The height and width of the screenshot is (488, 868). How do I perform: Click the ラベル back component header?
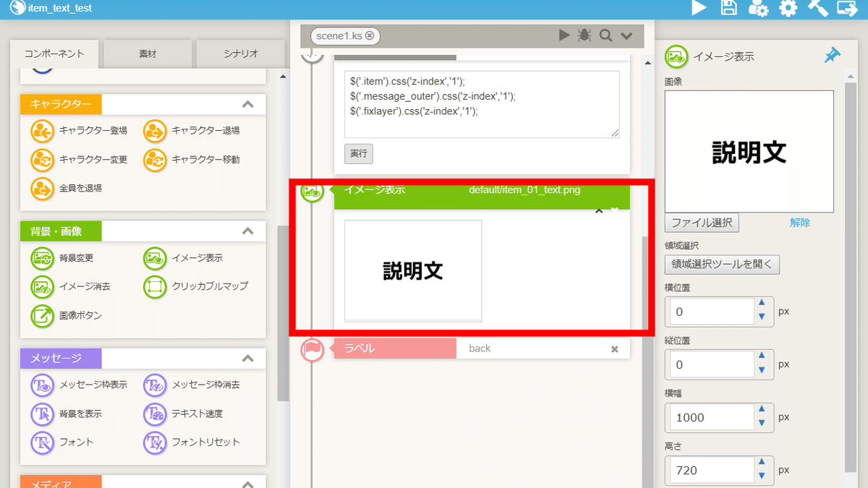coord(482,348)
